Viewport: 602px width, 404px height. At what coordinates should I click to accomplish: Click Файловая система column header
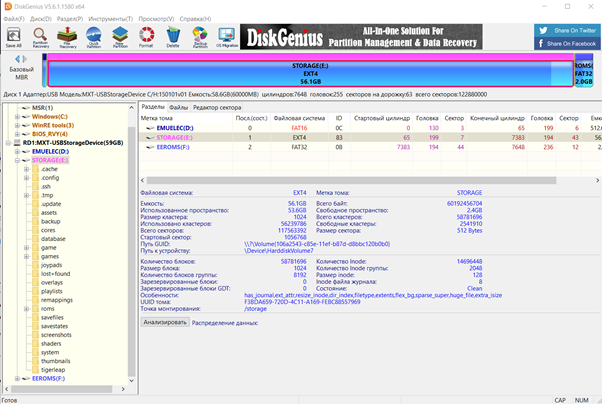click(299, 118)
